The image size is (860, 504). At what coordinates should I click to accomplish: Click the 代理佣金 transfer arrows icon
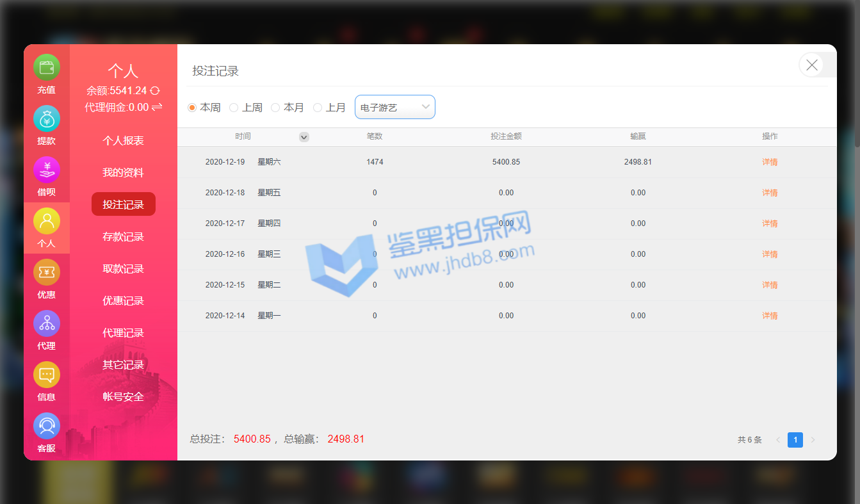point(157,107)
